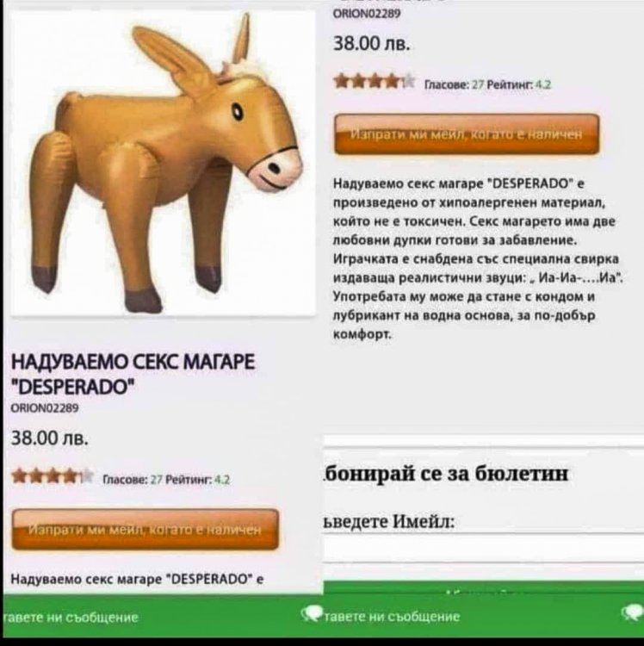Click the lower 'Гласове: 27' votes count
644x646 pixels.
(x=132, y=480)
